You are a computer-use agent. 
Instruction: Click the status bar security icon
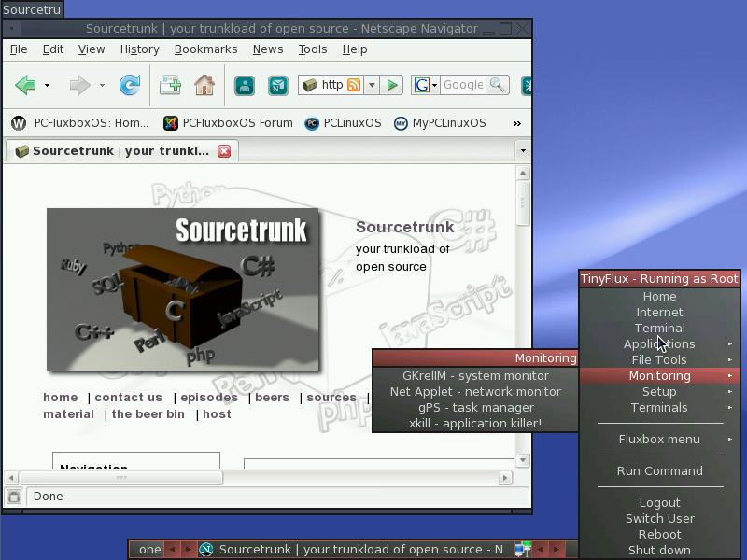tap(14, 497)
